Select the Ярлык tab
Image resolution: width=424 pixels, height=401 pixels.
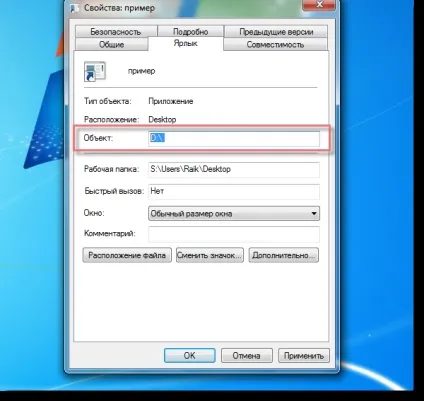pyautogui.click(x=185, y=43)
